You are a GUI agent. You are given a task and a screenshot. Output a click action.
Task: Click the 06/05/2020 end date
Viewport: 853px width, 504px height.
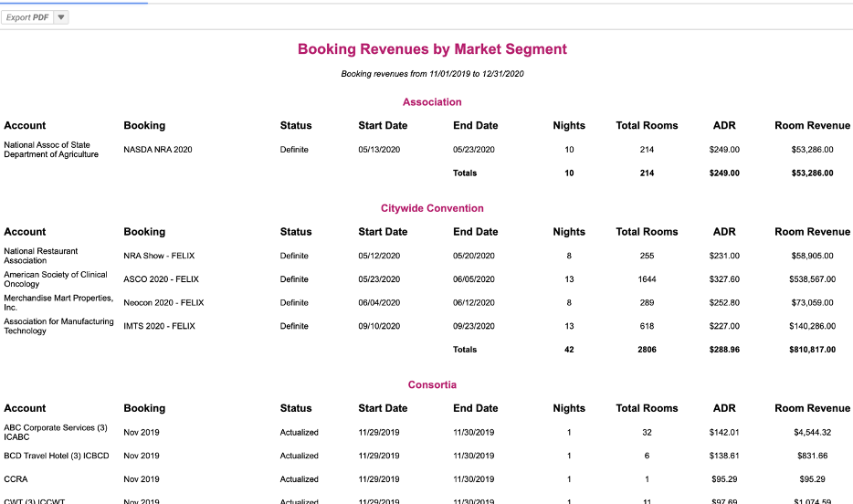coord(474,278)
